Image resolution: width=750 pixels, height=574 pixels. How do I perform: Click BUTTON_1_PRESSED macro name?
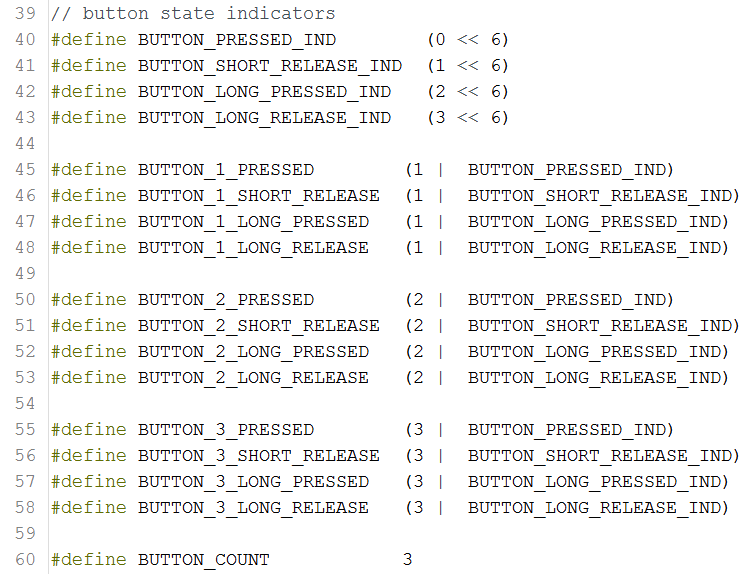pyautogui.click(x=226, y=170)
